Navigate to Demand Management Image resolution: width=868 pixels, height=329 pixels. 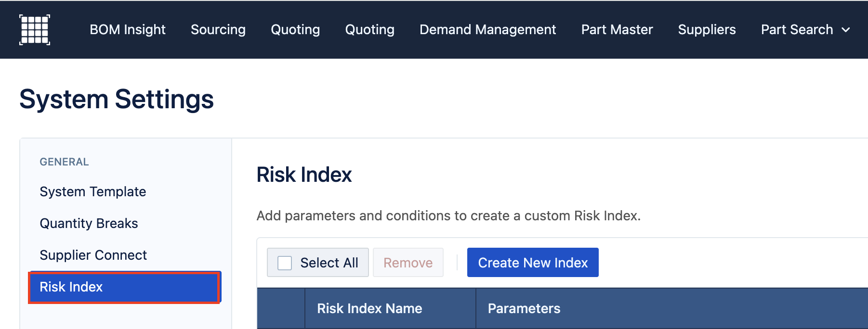[488, 30]
